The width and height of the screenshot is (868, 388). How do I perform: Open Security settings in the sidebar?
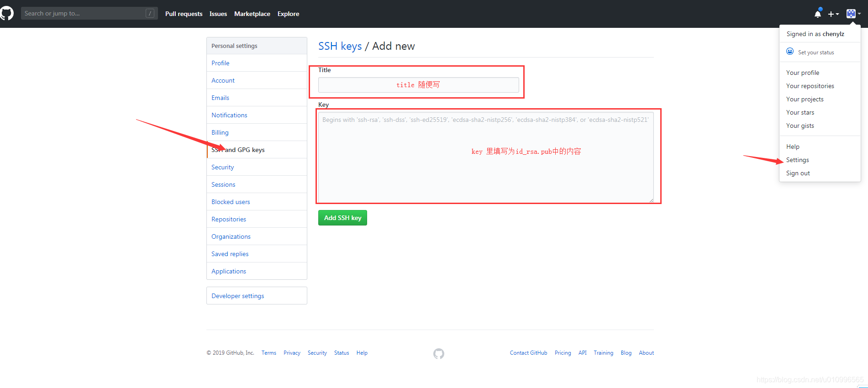257,167
